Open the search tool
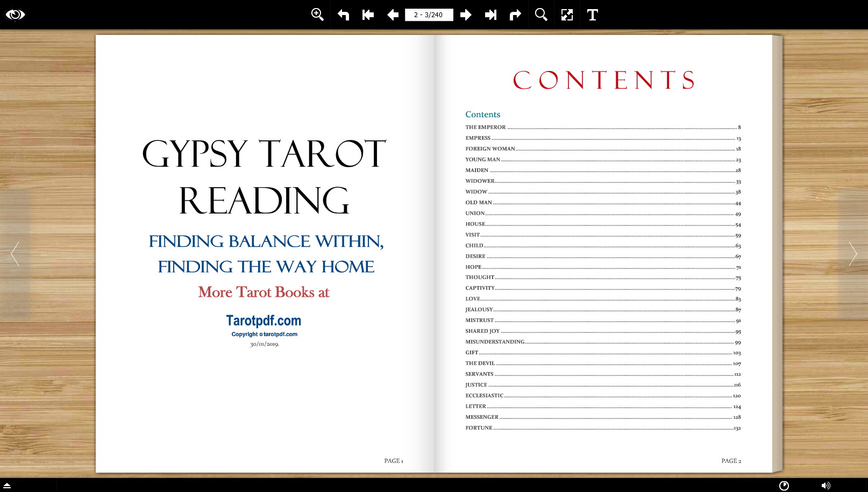 pos(541,15)
